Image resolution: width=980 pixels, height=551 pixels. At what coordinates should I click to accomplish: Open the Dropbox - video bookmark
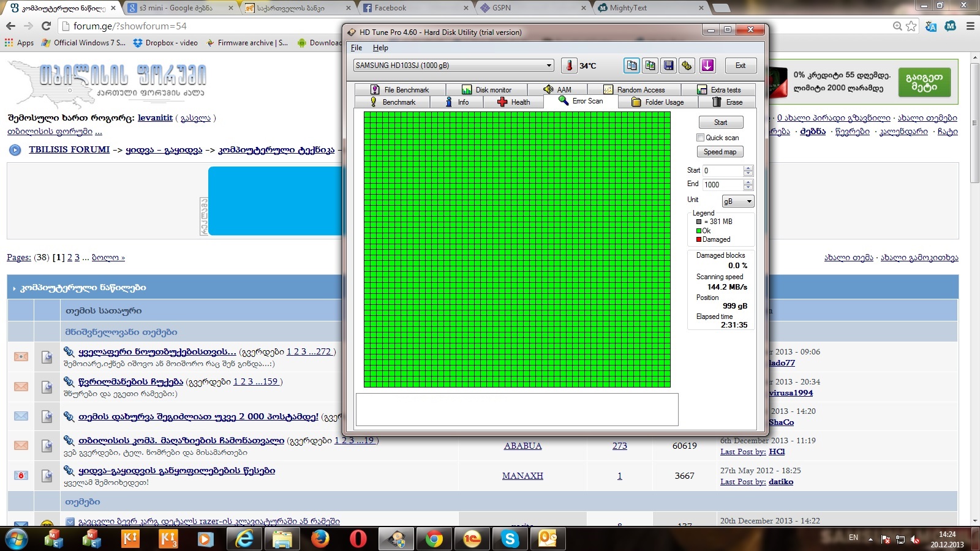[166, 43]
